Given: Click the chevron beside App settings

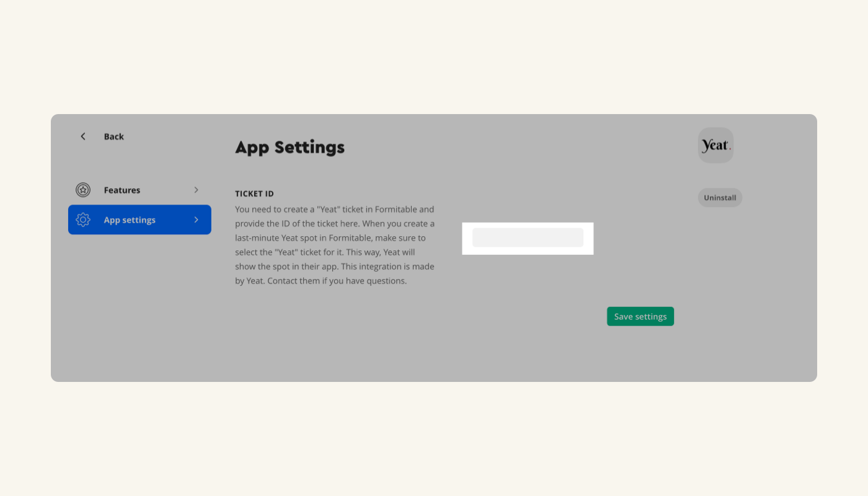Looking at the screenshot, I should click(x=196, y=220).
